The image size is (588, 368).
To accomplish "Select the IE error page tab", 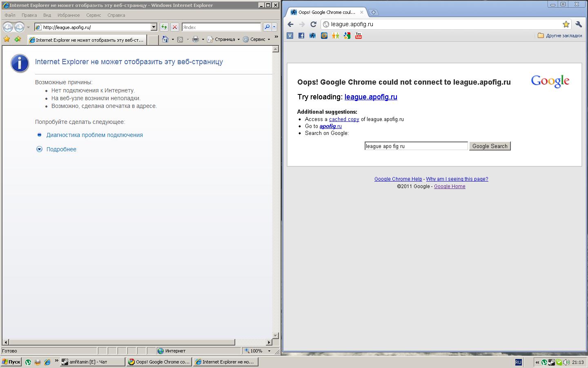I will tap(87, 40).
